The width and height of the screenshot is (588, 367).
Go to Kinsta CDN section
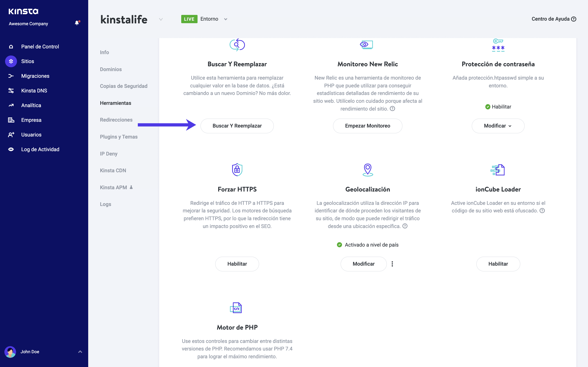coord(113,170)
